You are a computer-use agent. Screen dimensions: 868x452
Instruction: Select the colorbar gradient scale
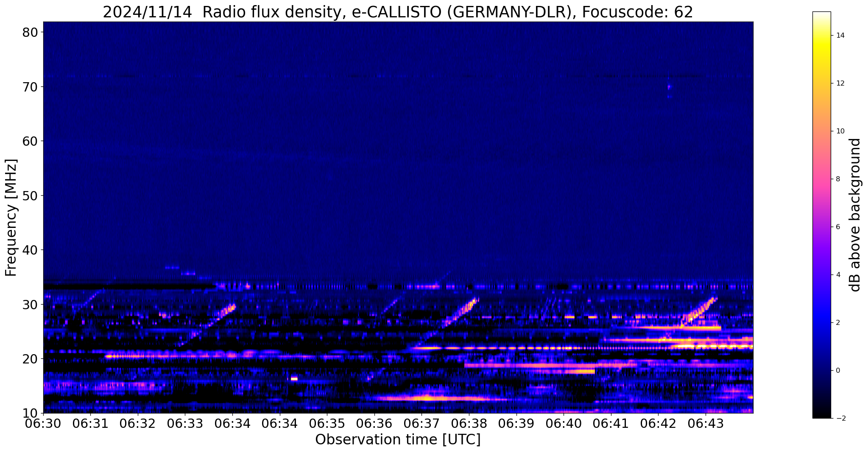[x=821, y=215]
